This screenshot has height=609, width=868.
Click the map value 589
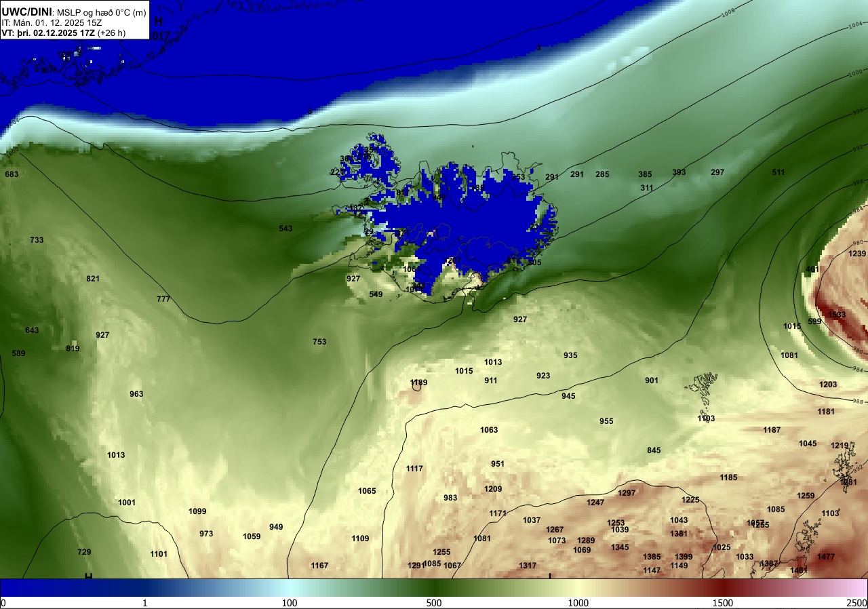pyautogui.click(x=18, y=353)
